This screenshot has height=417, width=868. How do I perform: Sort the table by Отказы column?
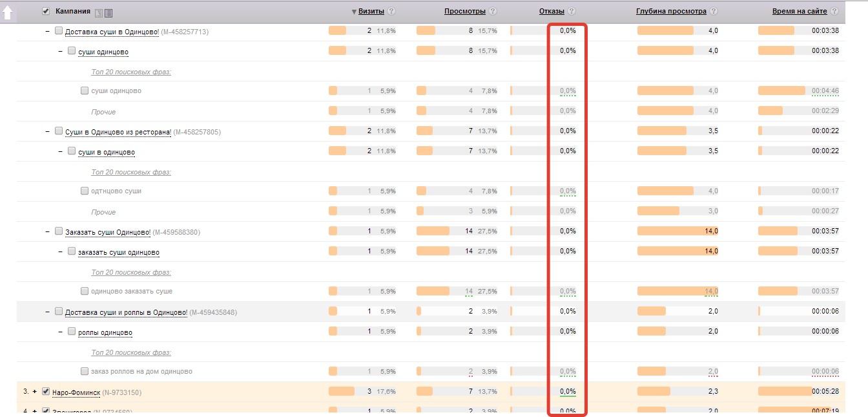[x=552, y=12]
